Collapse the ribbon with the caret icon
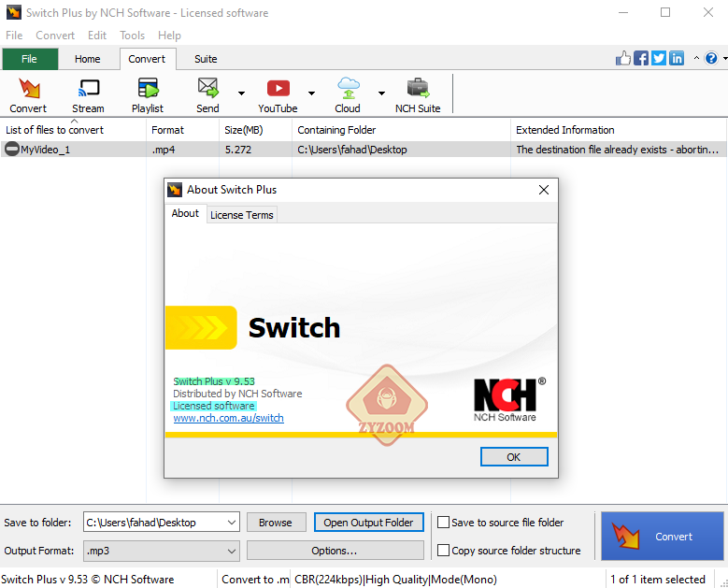Screen dimensions: 728x588 click(x=696, y=58)
